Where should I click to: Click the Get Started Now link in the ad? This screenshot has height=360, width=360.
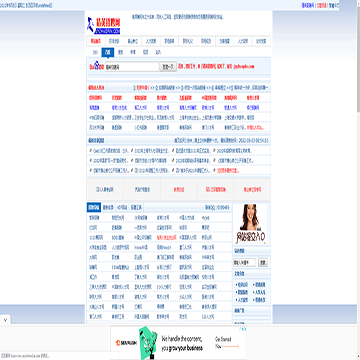tap(227, 343)
